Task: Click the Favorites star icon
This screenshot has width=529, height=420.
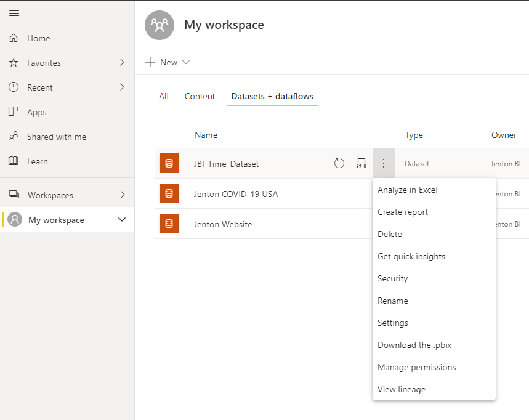Action: [14, 62]
